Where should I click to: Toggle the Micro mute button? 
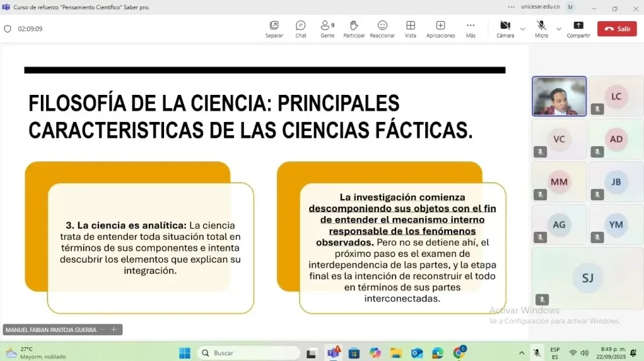[541, 29]
